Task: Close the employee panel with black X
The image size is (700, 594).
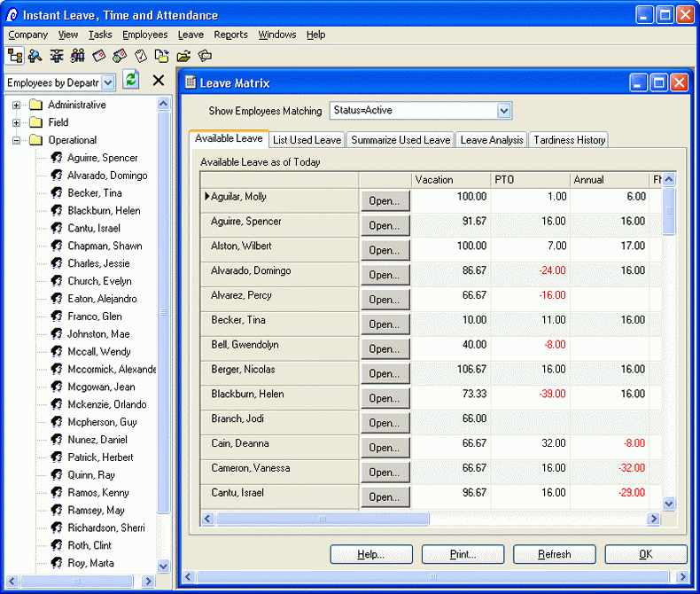Action: (159, 81)
